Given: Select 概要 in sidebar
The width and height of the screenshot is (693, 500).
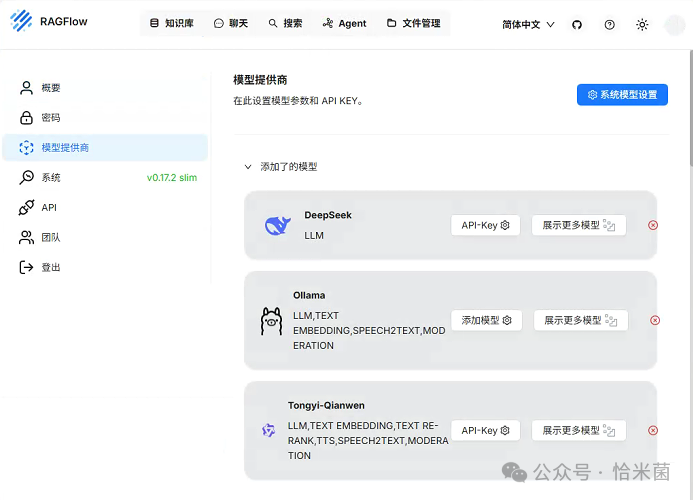Looking at the screenshot, I should click(105, 88).
